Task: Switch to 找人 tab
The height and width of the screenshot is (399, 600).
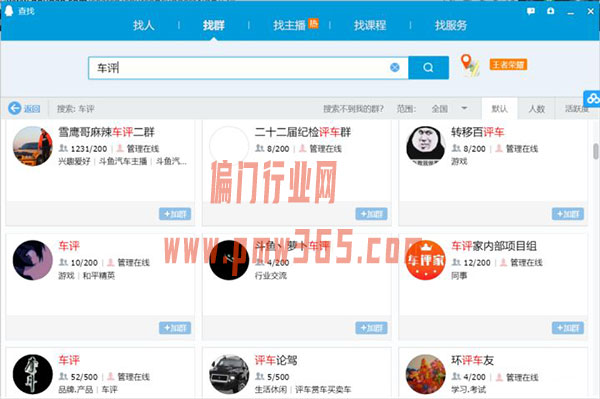Action: (143, 25)
